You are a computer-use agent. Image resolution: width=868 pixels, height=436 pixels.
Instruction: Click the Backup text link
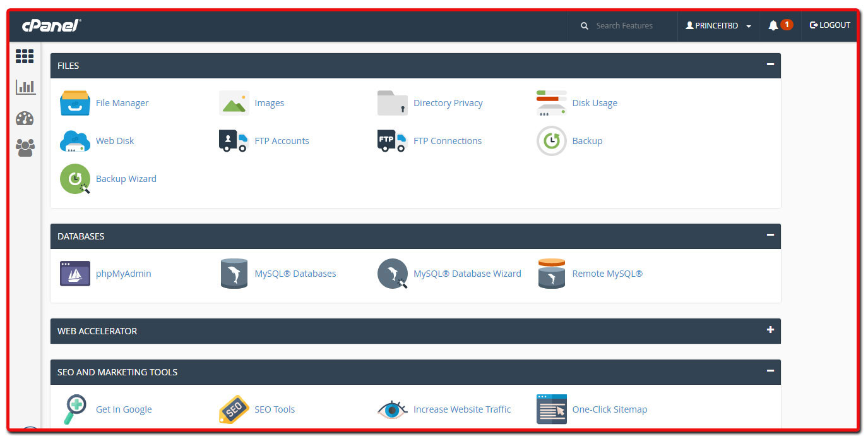[588, 141]
